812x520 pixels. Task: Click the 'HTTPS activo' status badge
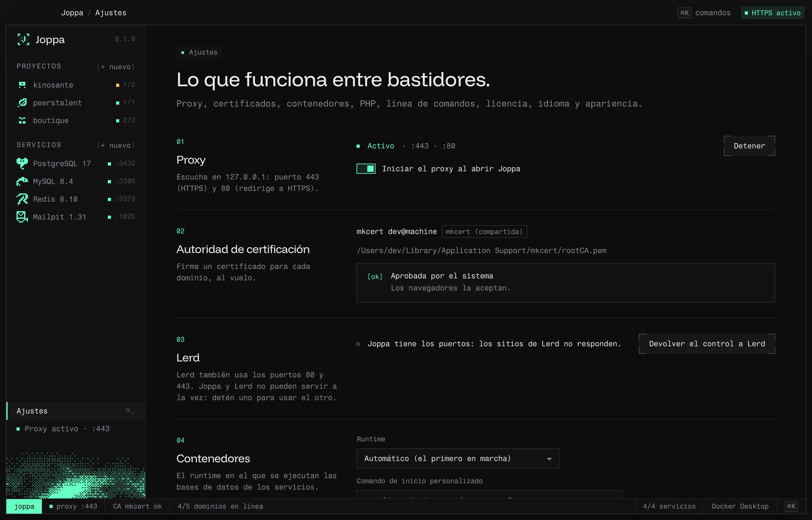click(x=772, y=13)
